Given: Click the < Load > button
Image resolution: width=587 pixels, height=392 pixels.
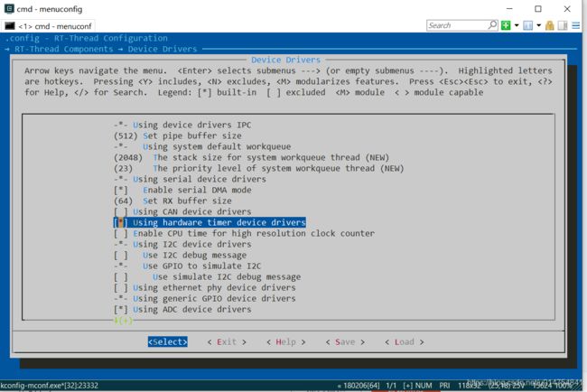Looking at the screenshot, I should (405, 341).
